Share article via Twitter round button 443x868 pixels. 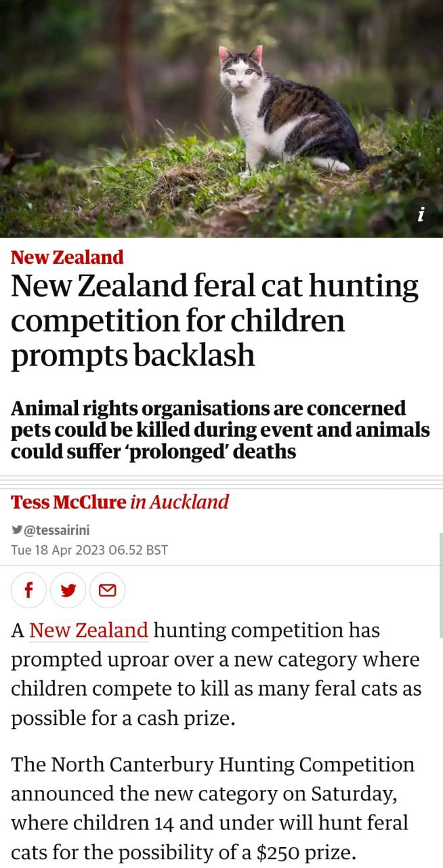(x=68, y=590)
